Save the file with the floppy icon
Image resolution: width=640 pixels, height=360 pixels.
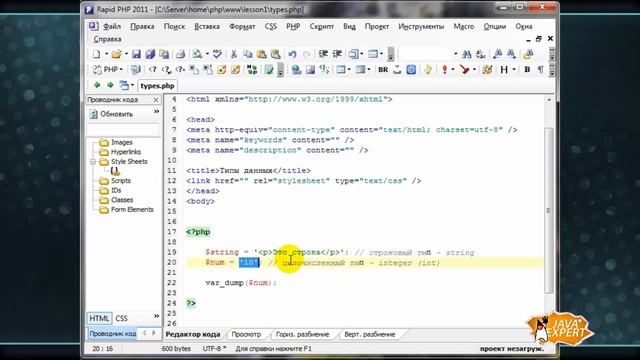pyautogui.click(x=136, y=54)
